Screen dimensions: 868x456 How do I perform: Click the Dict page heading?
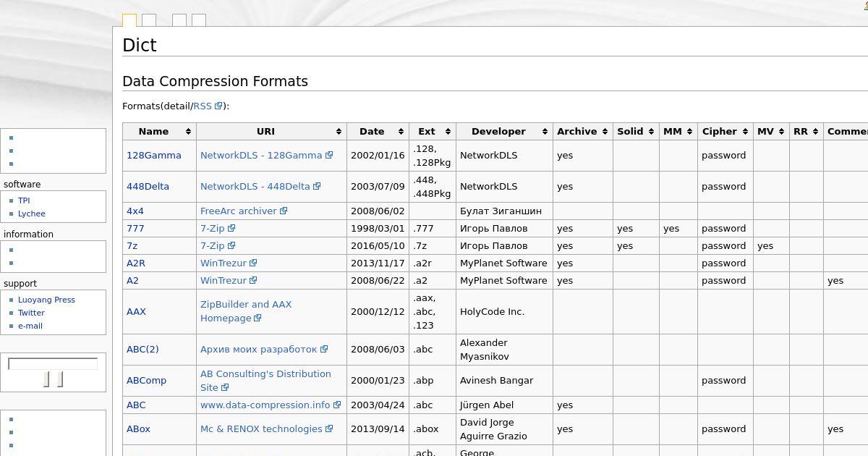tap(140, 45)
